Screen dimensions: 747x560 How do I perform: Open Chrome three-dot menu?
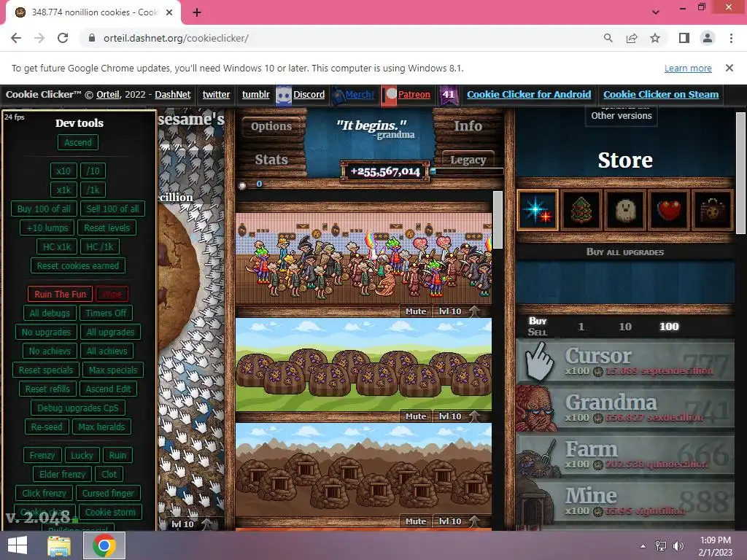[x=731, y=38]
